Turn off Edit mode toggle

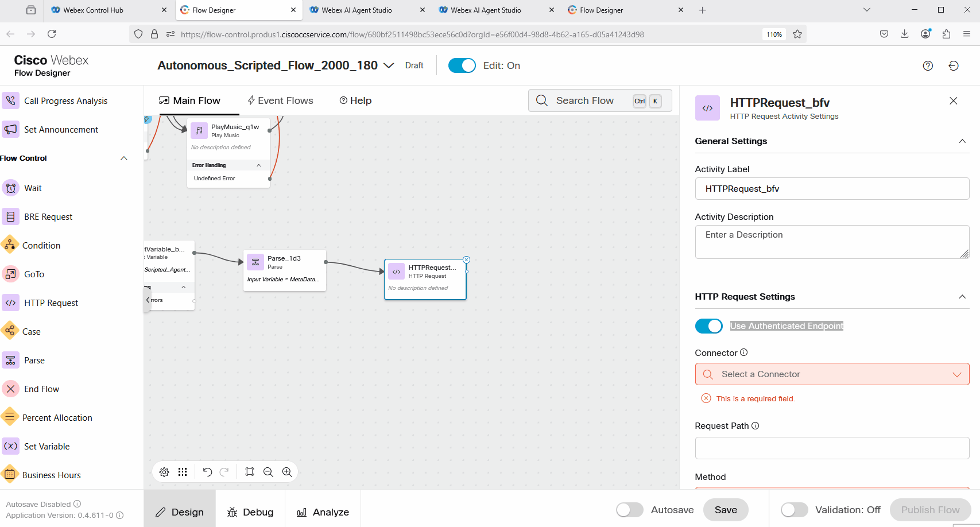(x=462, y=65)
